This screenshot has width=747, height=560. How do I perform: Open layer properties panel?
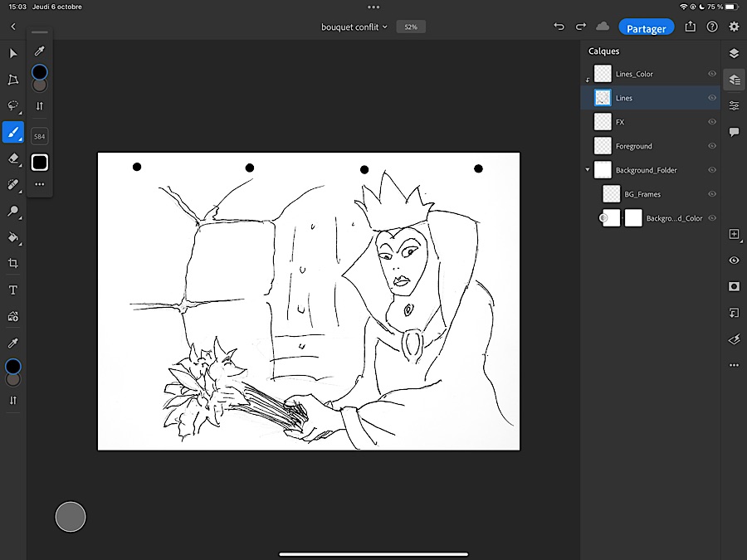click(735, 105)
